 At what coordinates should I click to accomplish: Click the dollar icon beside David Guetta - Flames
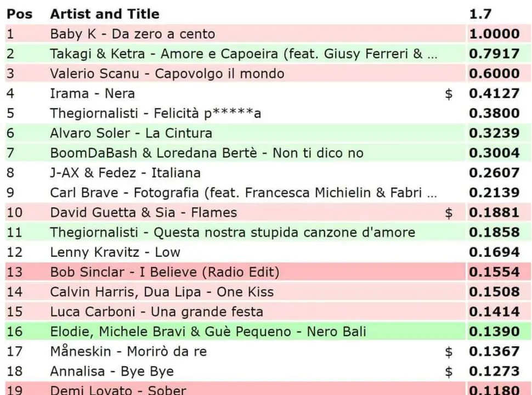pos(449,213)
